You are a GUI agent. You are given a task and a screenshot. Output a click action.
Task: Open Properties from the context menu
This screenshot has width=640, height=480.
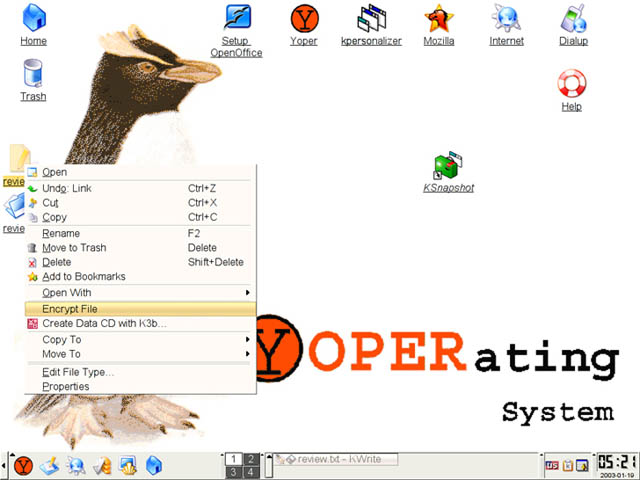[141, 387]
